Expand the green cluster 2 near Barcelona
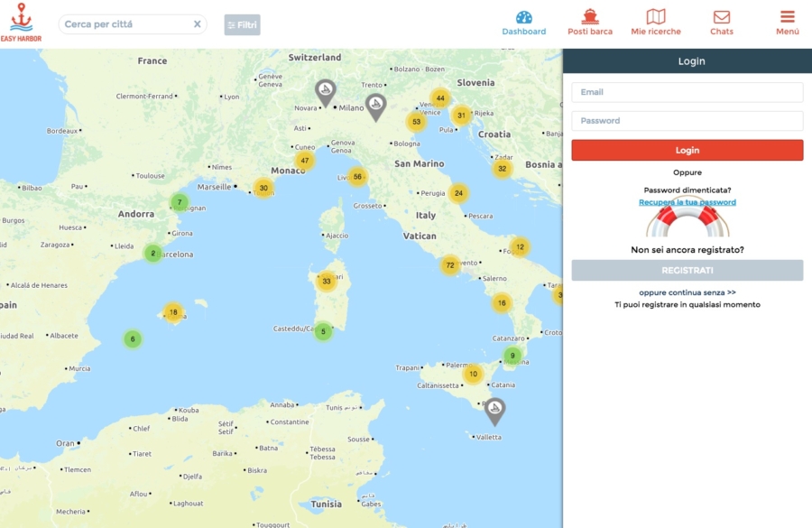Viewport: 812px width, 528px height. point(154,253)
